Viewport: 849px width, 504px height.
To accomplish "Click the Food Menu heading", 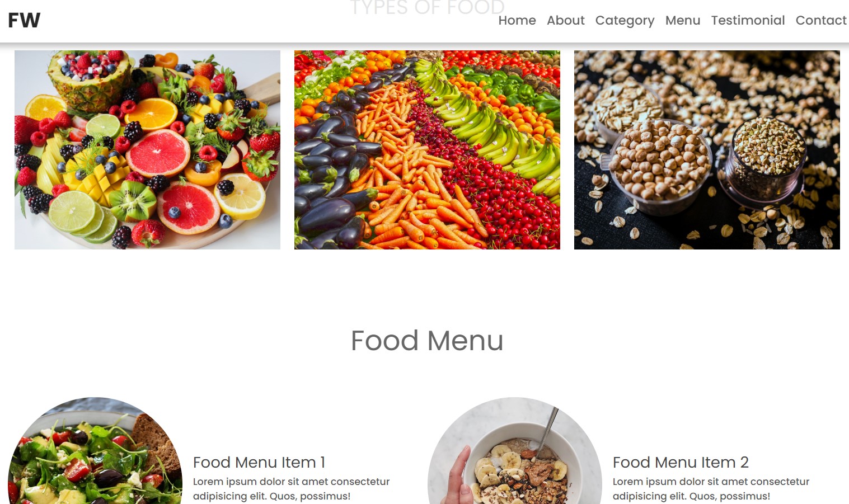I will [427, 341].
